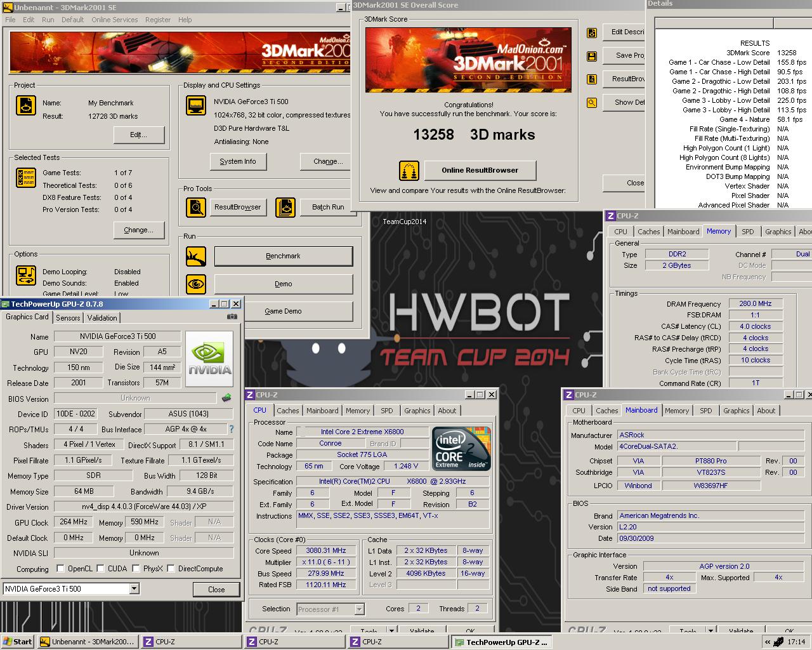Open Graphics tab in the Memory CPU-Z window

pos(778,232)
